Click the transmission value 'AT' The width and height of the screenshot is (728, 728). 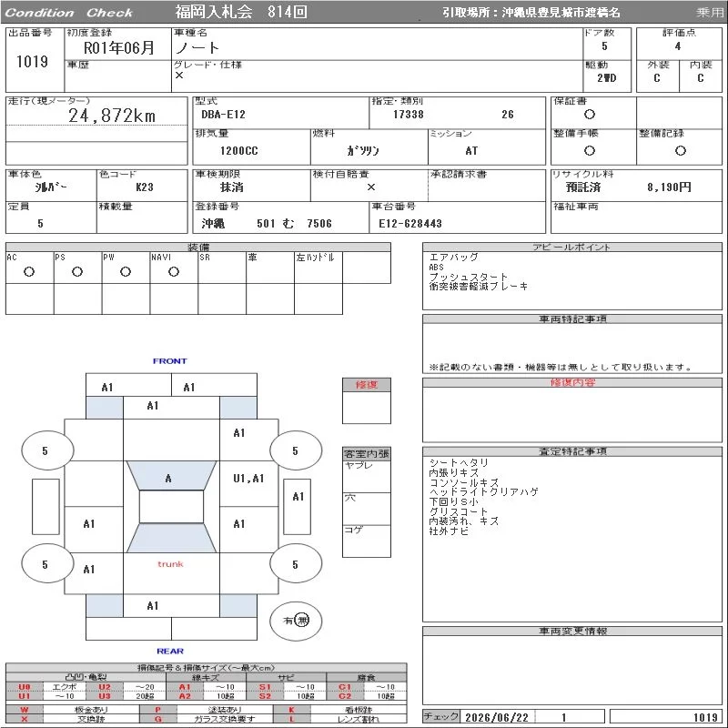471,151
